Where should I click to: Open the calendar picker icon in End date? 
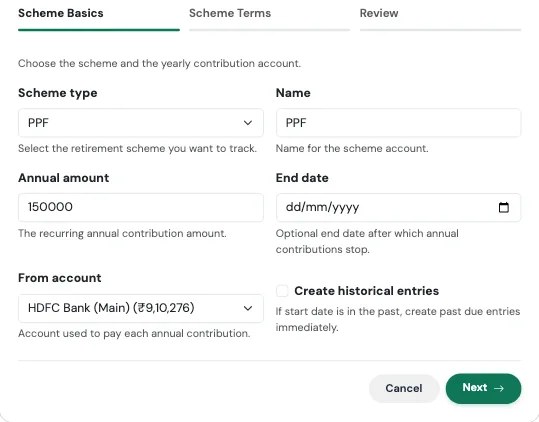coord(504,207)
